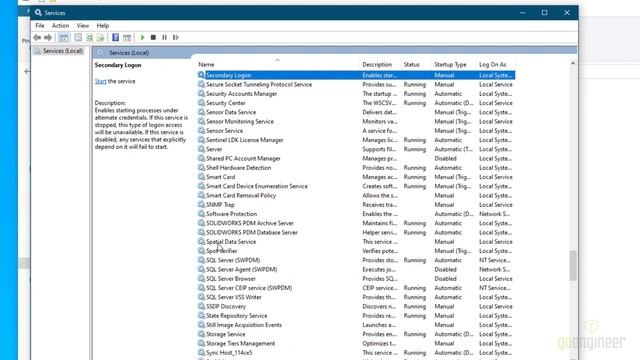Screen dimensions: 640x360
Task: Click the Pause Service toolbar icon
Action: click(164, 38)
